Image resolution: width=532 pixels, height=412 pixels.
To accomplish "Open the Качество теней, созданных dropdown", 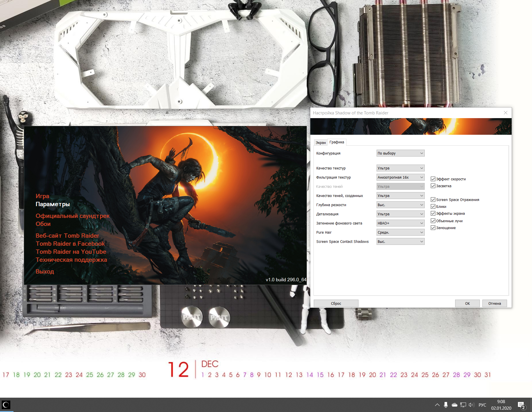I will [400, 196].
